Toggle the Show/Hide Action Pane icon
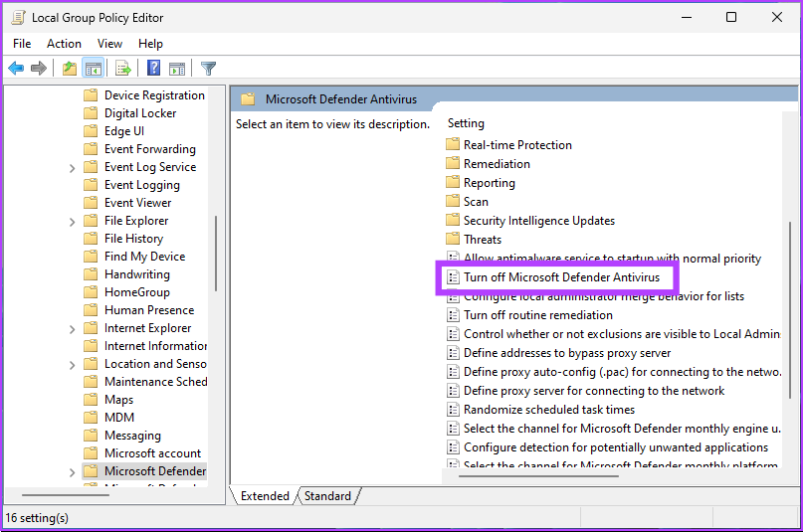Viewport: 803px width, 532px height. [177, 69]
